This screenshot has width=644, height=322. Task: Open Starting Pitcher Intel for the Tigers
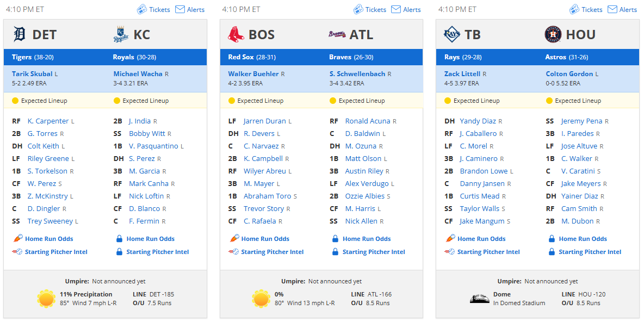coord(56,252)
